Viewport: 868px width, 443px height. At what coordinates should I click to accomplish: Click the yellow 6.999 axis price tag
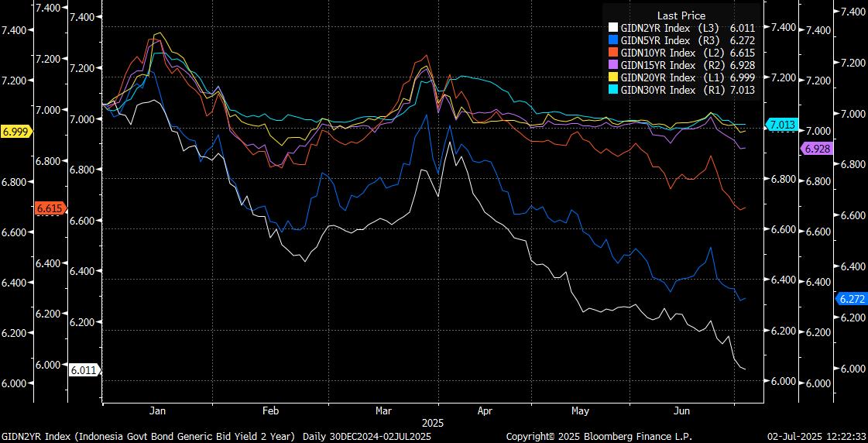coord(15,132)
